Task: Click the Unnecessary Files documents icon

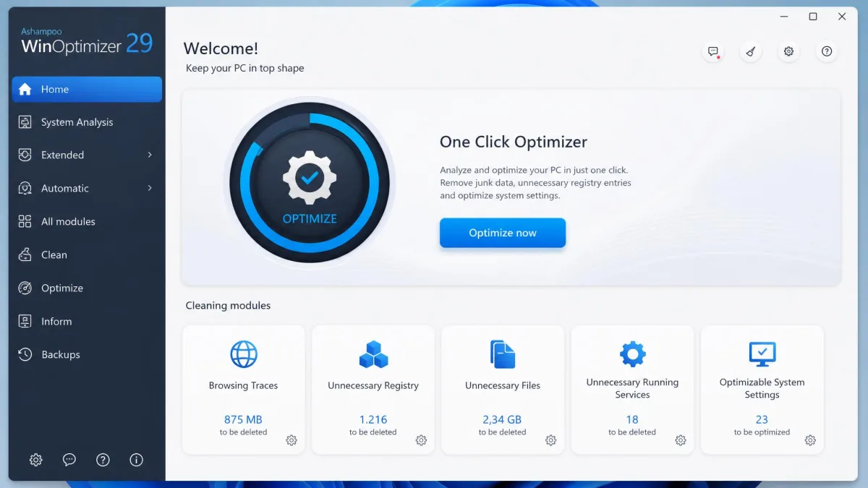Action: tap(503, 354)
